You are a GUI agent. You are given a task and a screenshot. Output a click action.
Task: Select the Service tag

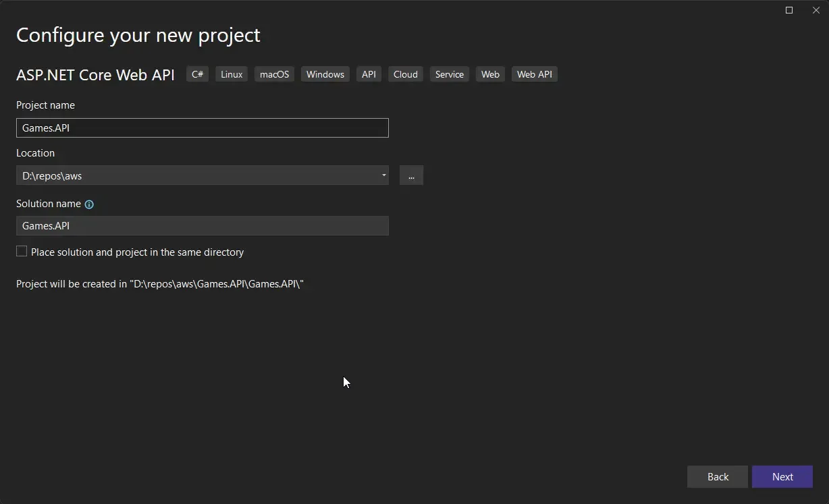click(x=449, y=74)
